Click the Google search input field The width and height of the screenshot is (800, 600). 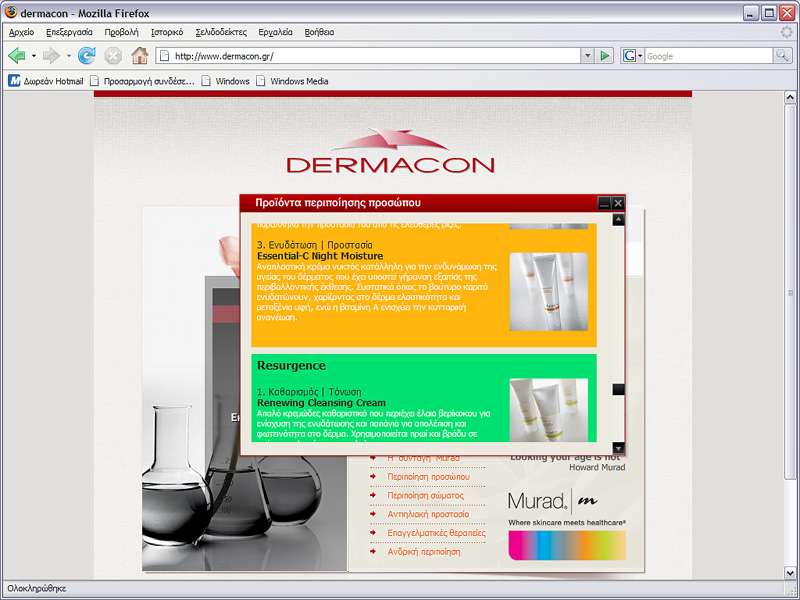pyautogui.click(x=709, y=56)
